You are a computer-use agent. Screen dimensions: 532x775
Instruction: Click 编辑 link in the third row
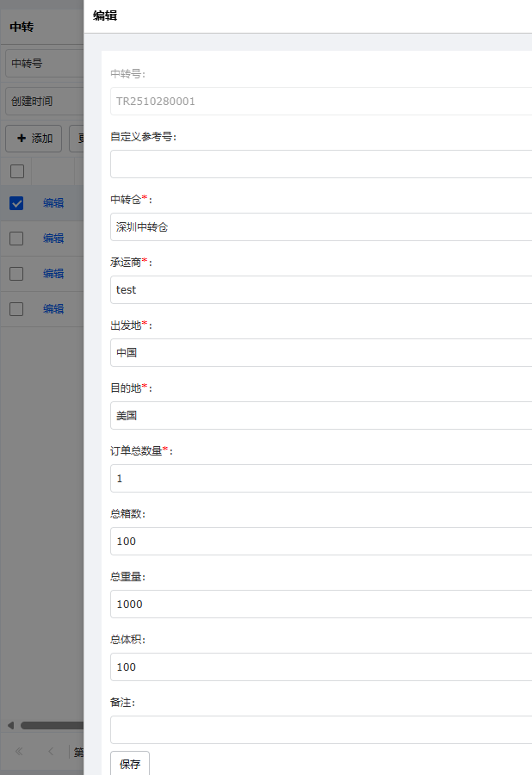(x=53, y=274)
